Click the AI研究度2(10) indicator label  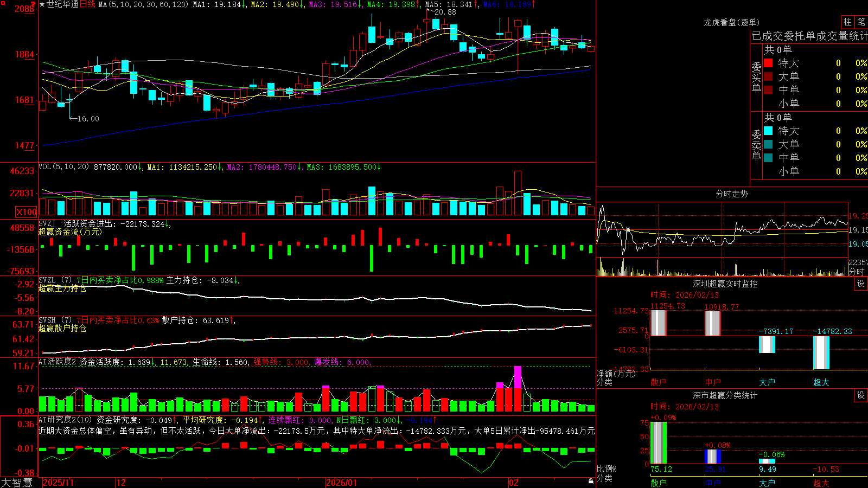(66, 420)
